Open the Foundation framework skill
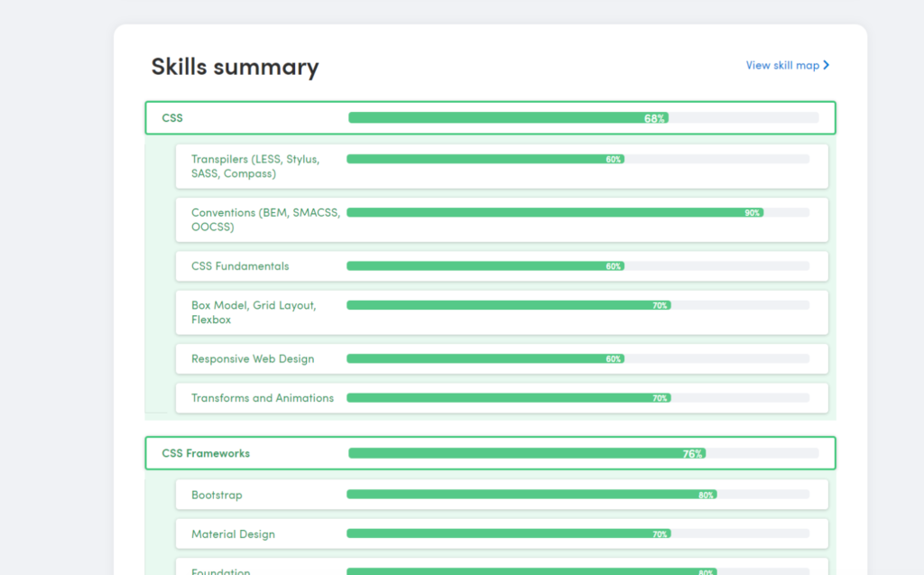Image resolution: width=924 pixels, height=575 pixels. tap(501, 569)
